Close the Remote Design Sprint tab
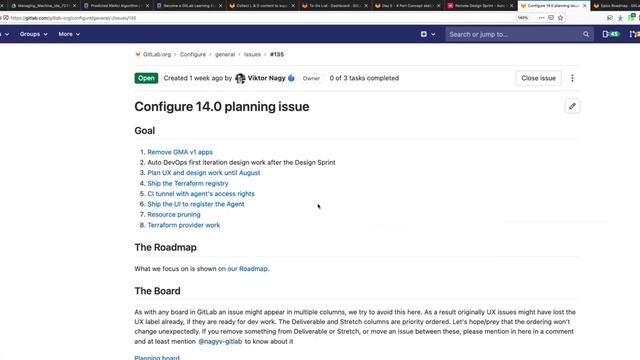 (x=511, y=6)
